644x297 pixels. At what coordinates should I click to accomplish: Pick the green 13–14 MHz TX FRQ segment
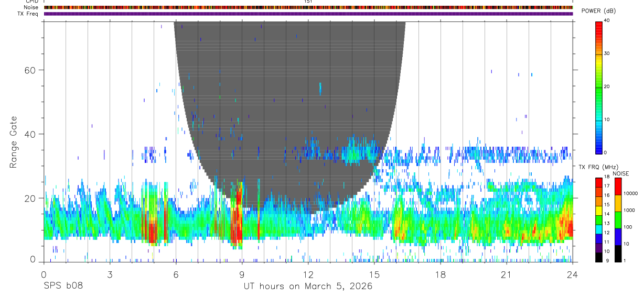click(x=599, y=220)
